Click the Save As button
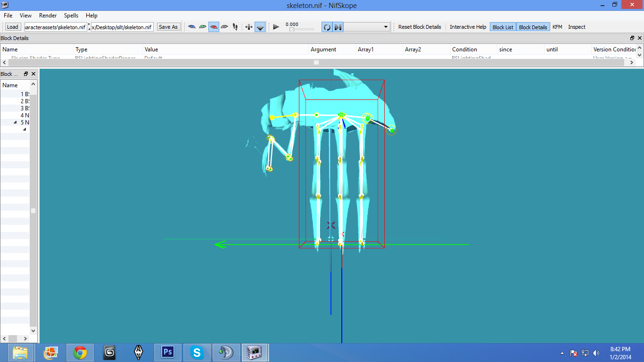 (168, 27)
